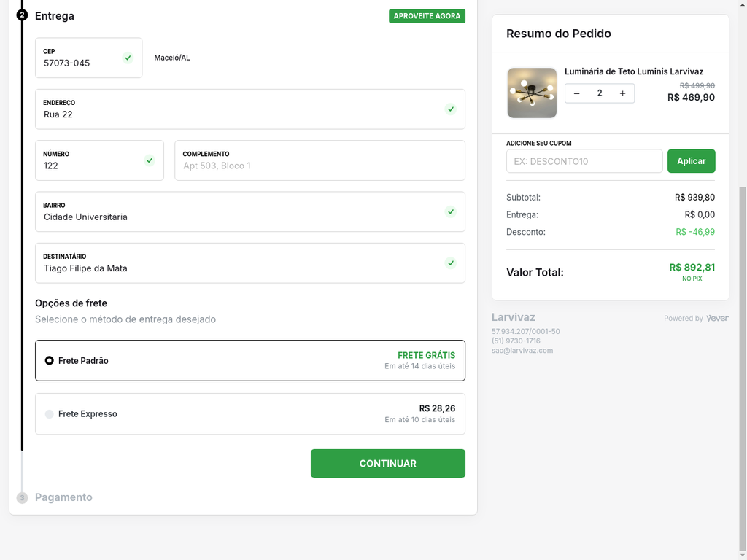Viewport: 747px width, 560px height.
Task: Increase quantity with the plus button
Action: click(x=624, y=93)
